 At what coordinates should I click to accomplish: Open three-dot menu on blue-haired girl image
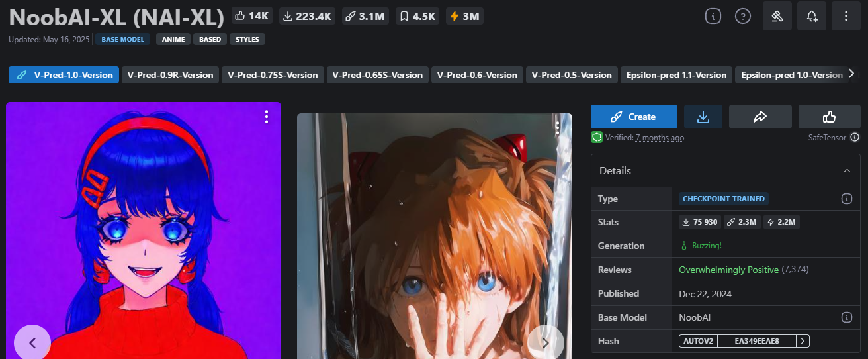click(267, 117)
